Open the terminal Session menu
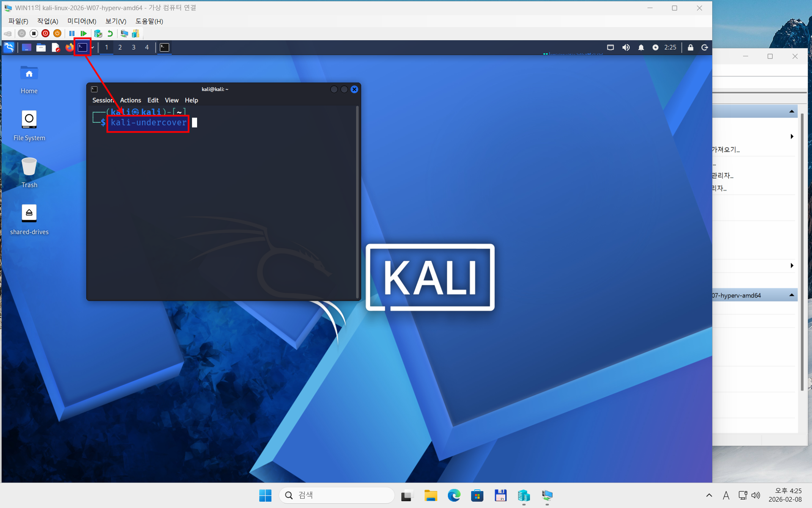The image size is (812, 508). click(103, 100)
